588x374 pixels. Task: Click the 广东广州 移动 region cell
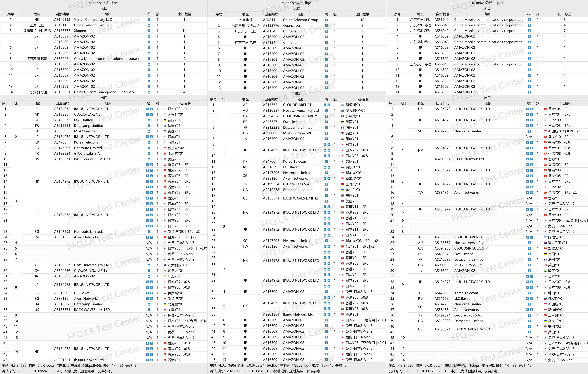click(x=420, y=20)
